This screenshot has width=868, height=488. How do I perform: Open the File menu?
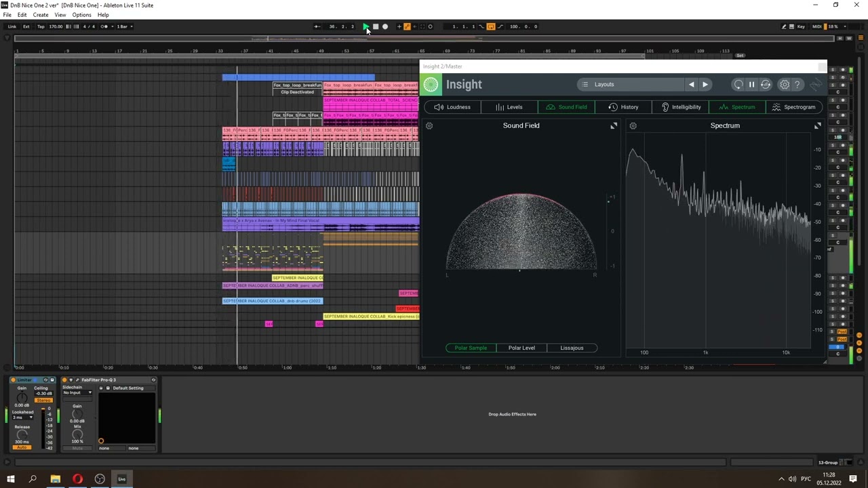coord(7,15)
